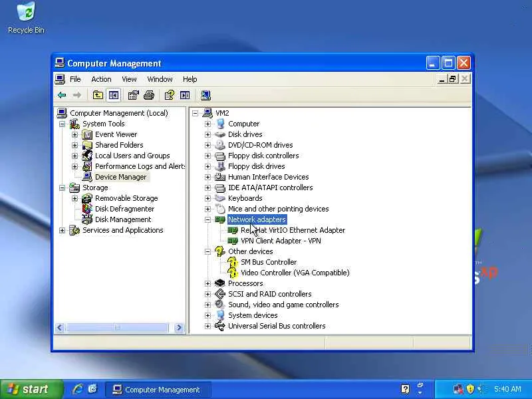The image size is (532, 399).
Task: Click the Keyboards device icon
Action: (x=220, y=198)
